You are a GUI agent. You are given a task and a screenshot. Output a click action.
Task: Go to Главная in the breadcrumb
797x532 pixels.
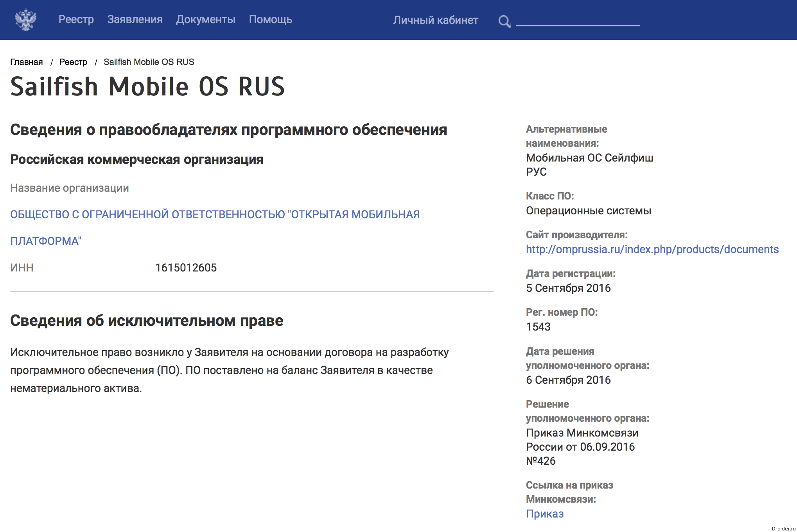(x=27, y=62)
